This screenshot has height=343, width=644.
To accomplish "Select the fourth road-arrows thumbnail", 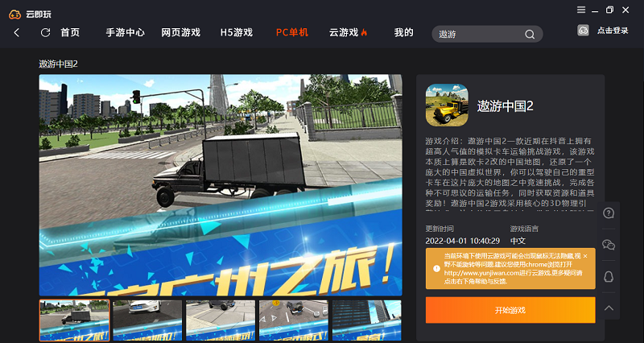I will click(294, 320).
